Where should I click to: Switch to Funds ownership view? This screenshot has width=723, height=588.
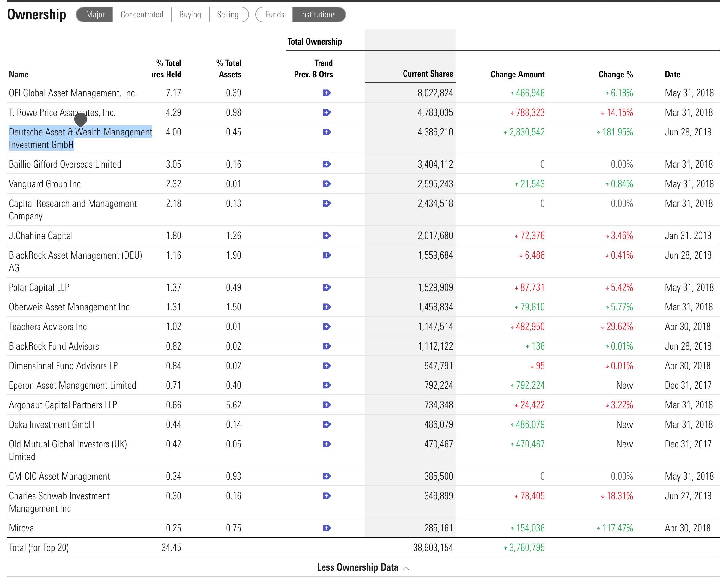tap(274, 15)
